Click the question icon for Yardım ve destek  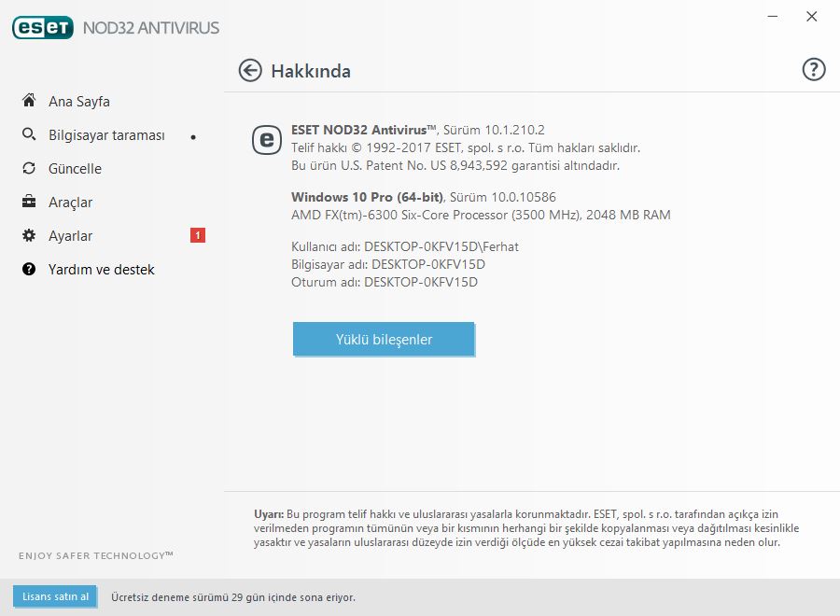pyautogui.click(x=29, y=269)
